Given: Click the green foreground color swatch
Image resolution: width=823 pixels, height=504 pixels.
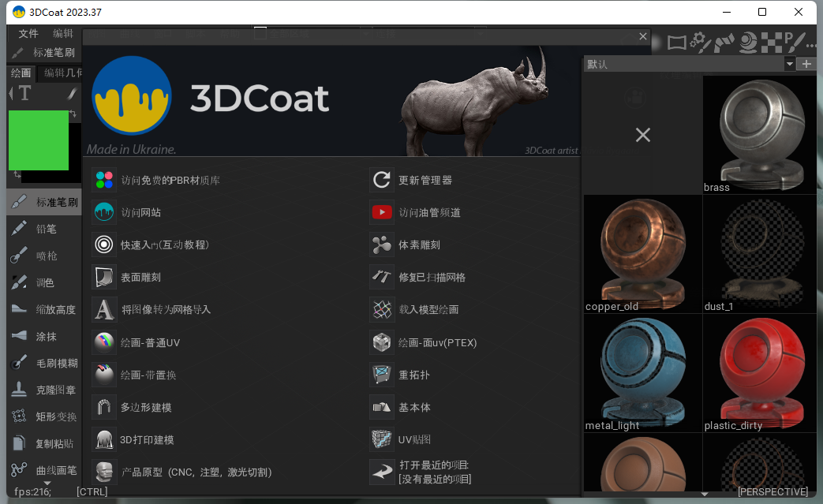Looking at the screenshot, I should pos(39,140).
